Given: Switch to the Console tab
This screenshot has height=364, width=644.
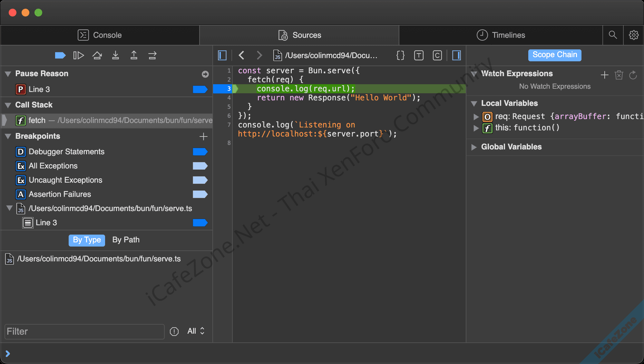Looking at the screenshot, I should coord(100,35).
